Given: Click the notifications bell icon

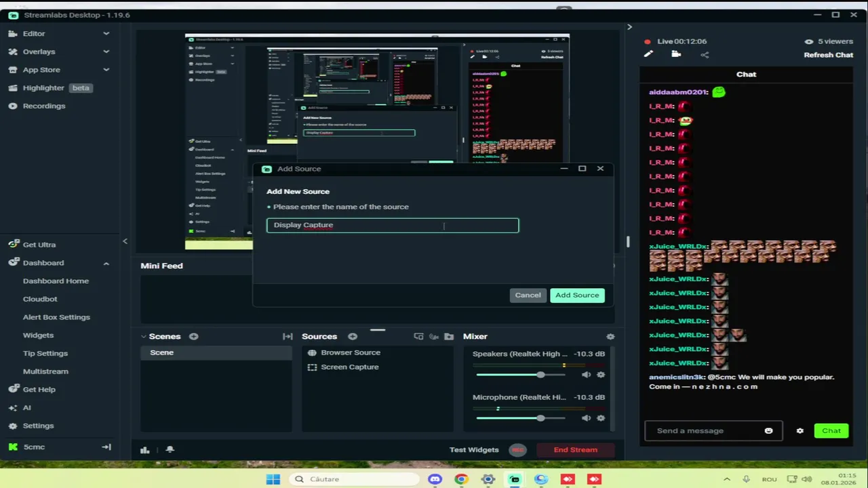Looking at the screenshot, I should click(x=170, y=449).
